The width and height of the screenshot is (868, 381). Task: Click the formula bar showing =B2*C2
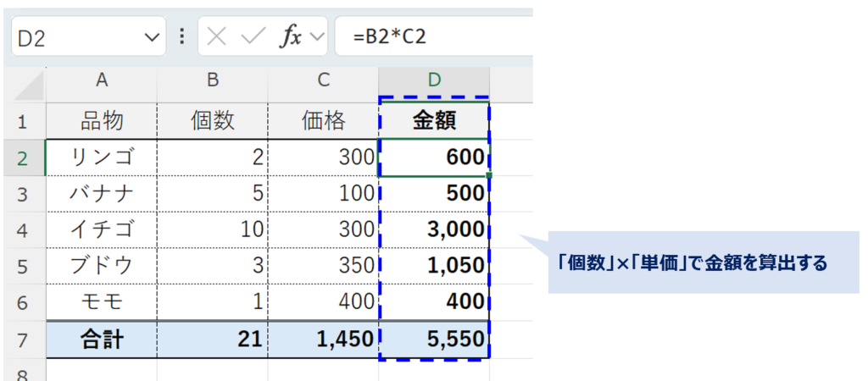point(434,36)
